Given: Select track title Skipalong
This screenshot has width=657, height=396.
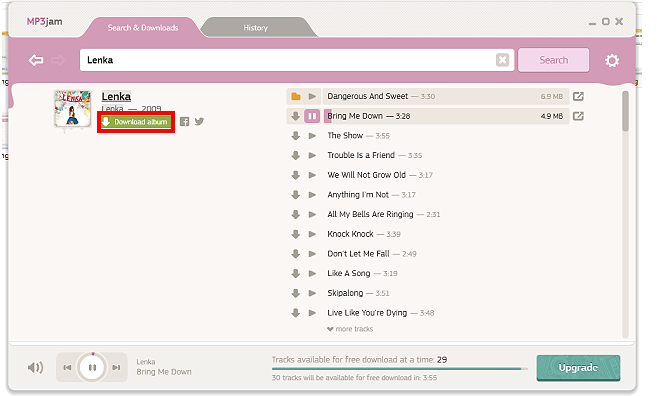Looking at the screenshot, I should click(345, 293).
